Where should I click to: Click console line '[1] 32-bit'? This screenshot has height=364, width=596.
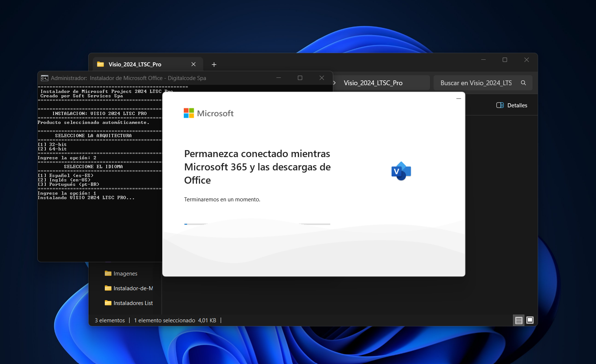coord(52,145)
